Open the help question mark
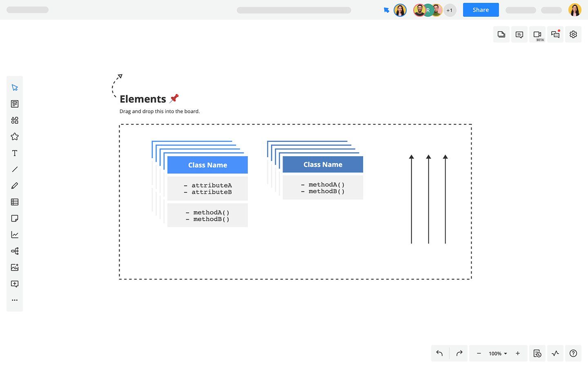This screenshot has width=588, height=368. point(573,353)
